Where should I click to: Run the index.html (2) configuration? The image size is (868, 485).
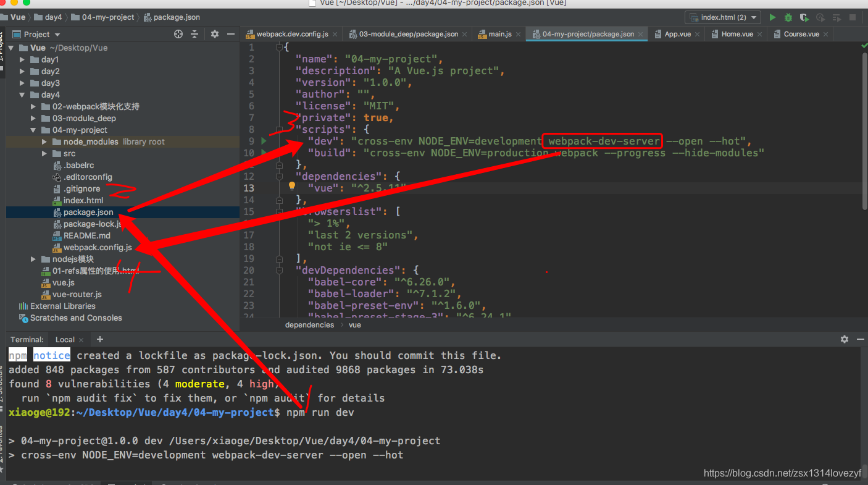pos(772,18)
